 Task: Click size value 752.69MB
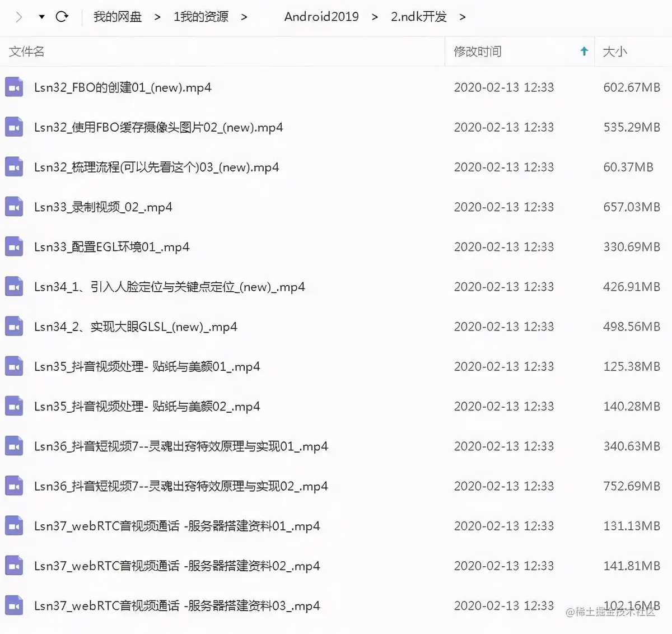pyautogui.click(x=632, y=486)
